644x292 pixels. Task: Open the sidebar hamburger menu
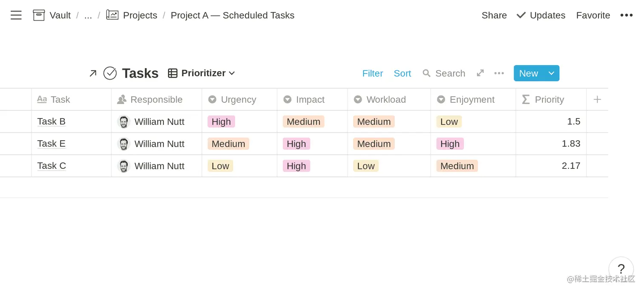click(16, 15)
